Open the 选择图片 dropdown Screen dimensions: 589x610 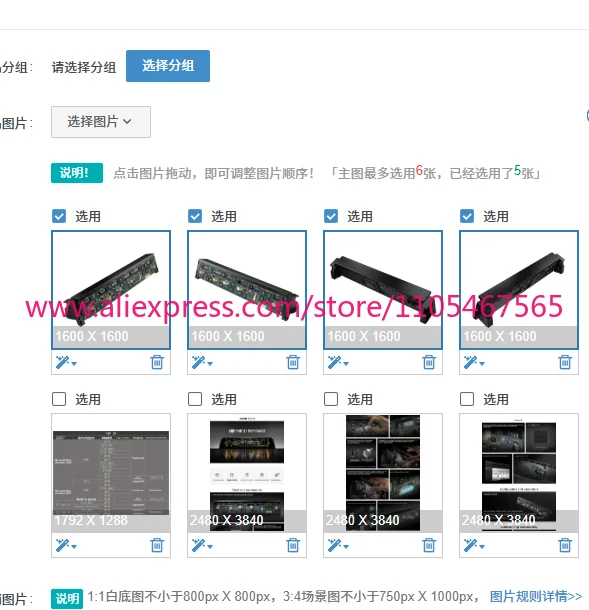(101, 122)
